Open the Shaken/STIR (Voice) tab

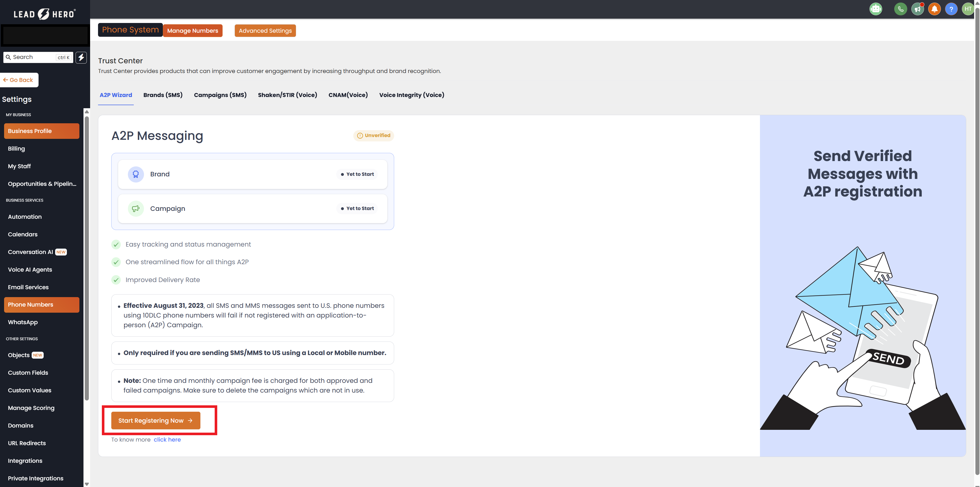pos(287,95)
